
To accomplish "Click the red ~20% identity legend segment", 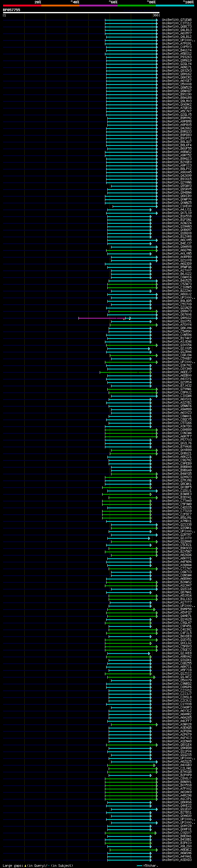I will 22,6.
